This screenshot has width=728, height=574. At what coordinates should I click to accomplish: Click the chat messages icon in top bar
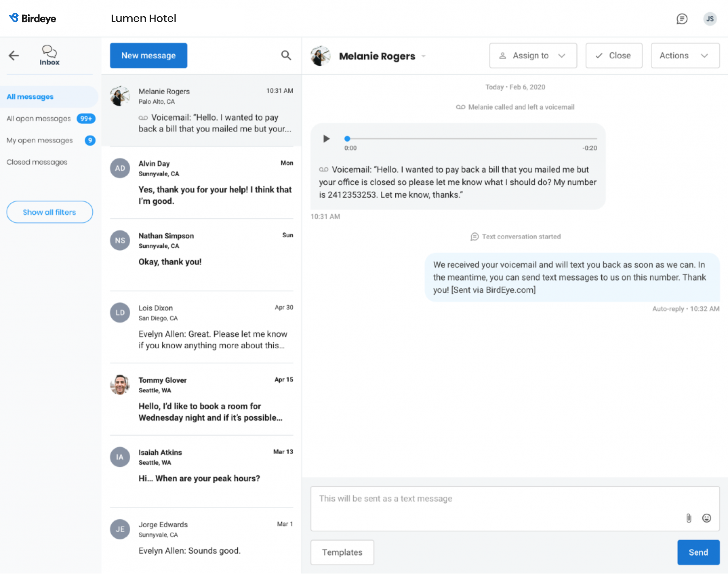(x=682, y=19)
